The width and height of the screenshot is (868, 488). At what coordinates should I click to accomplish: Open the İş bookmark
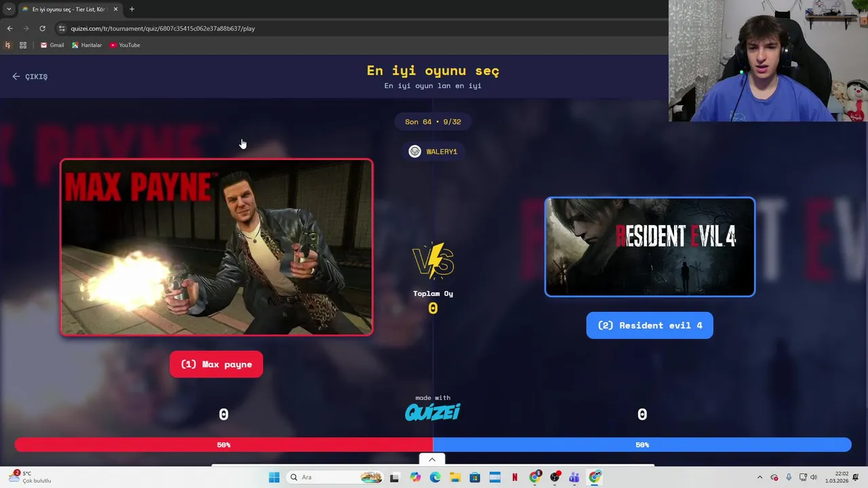7,45
